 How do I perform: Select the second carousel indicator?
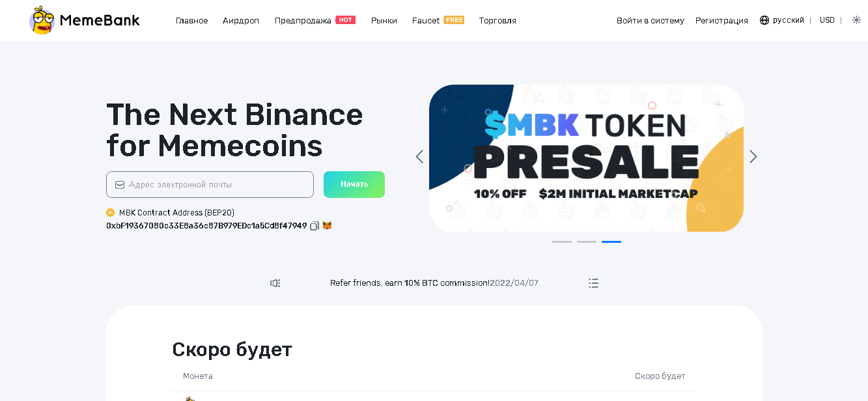pos(587,242)
